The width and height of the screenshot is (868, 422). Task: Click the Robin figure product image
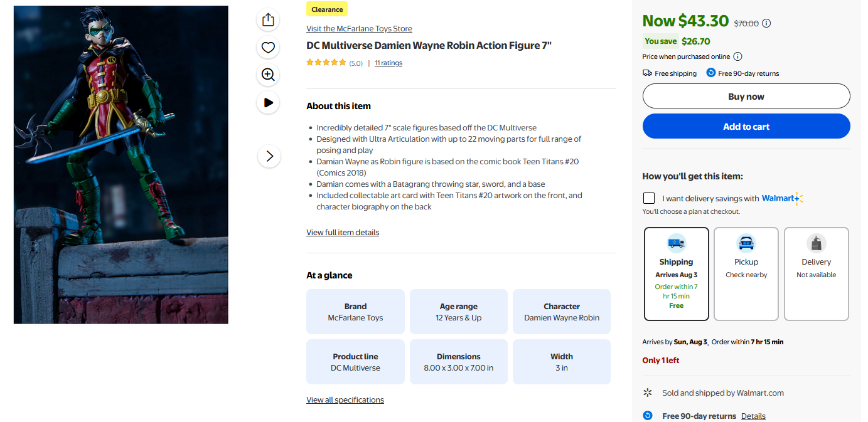(121, 165)
